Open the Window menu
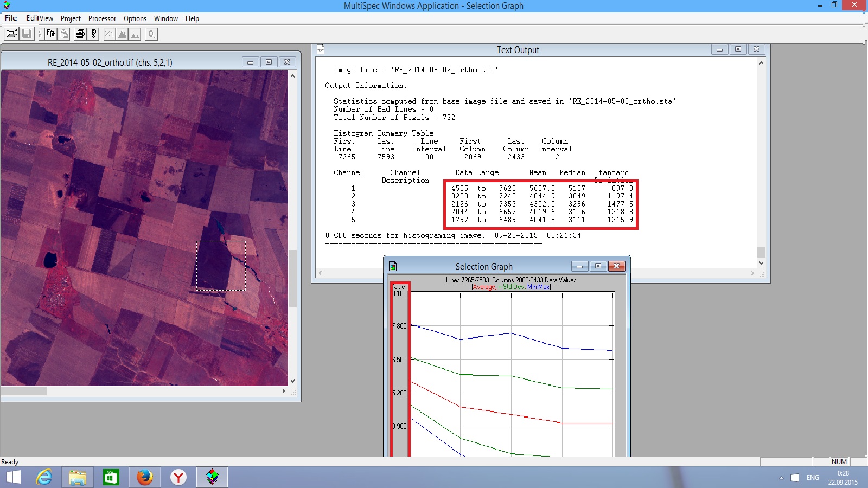This screenshot has width=868, height=488. (x=165, y=18)
